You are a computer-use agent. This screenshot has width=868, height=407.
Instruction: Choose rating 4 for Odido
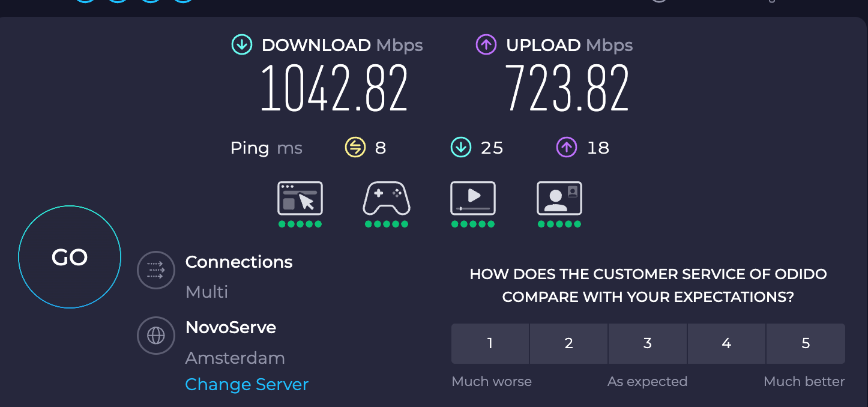726,343
